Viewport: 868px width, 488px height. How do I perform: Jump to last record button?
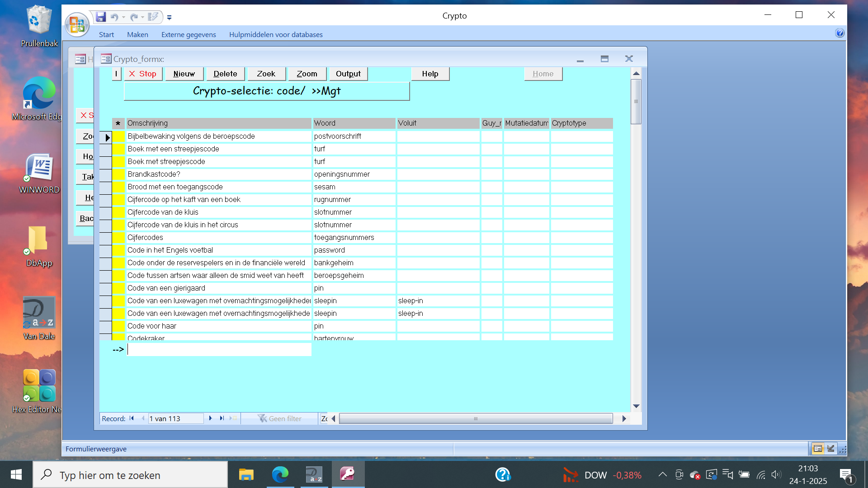point(222,418)
